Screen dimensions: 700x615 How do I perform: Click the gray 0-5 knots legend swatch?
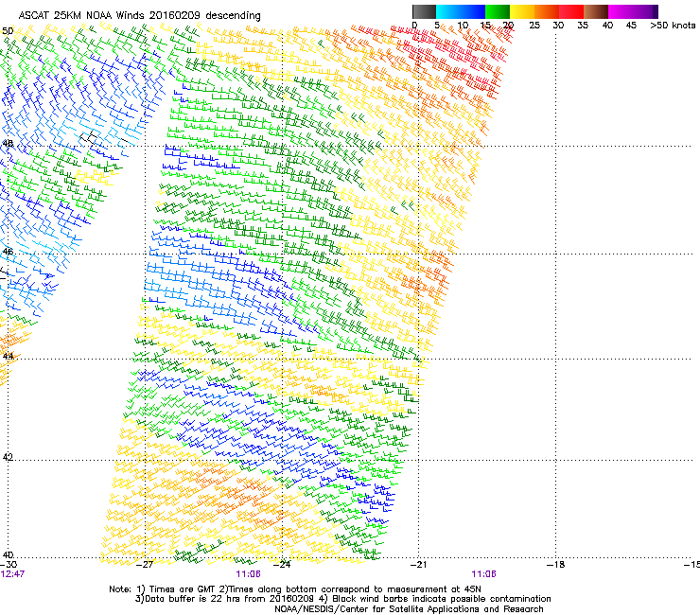(x=424, y=11)
